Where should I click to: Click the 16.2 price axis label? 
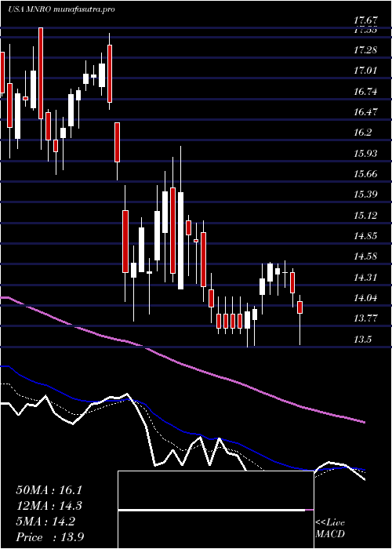click(362, 133)
